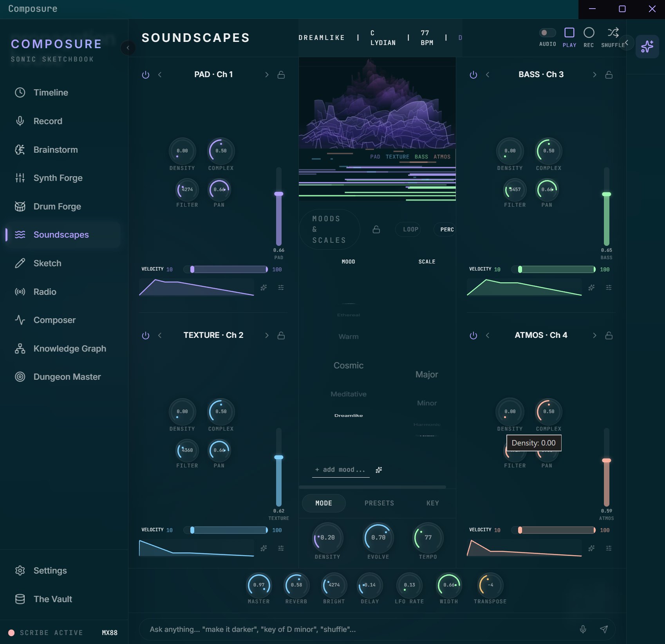Toggle the LOOP pill button
665x644 pixels.
coord(408,229)
